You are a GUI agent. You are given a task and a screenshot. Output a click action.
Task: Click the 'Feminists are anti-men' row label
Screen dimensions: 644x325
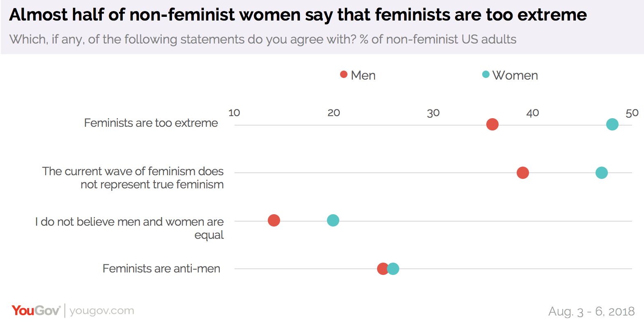click(x=161, y=269)
